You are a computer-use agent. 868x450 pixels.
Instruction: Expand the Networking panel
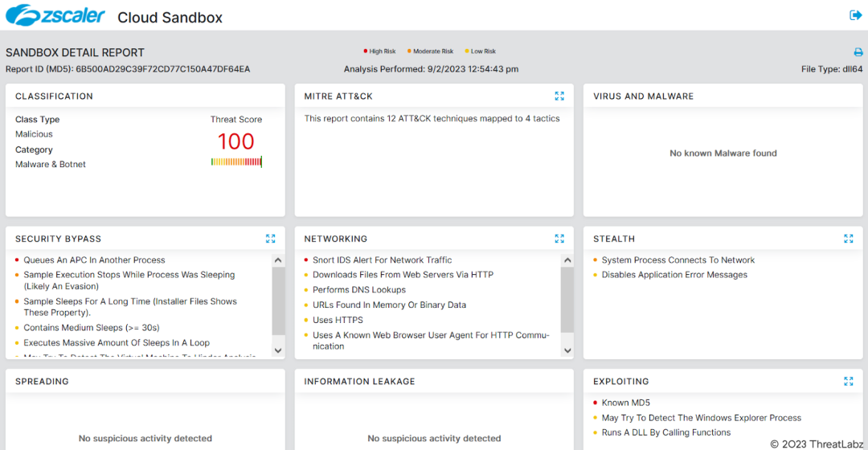click(559, 239)
